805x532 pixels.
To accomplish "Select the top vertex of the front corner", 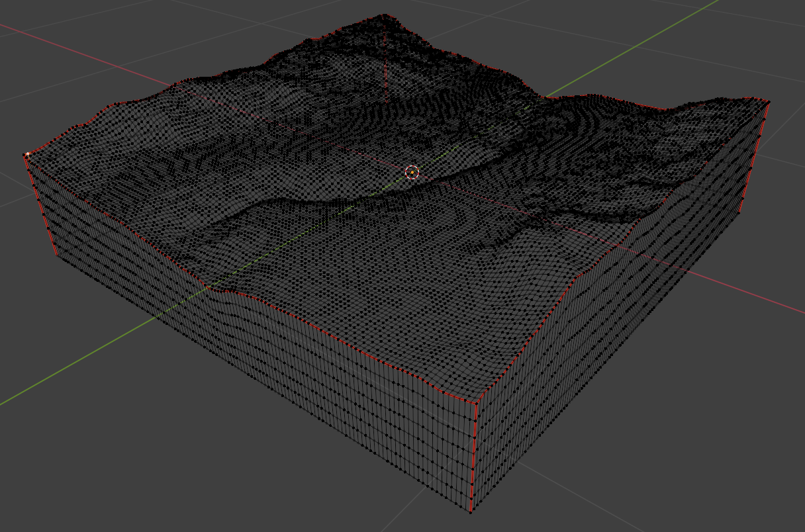I will point(475,402).
